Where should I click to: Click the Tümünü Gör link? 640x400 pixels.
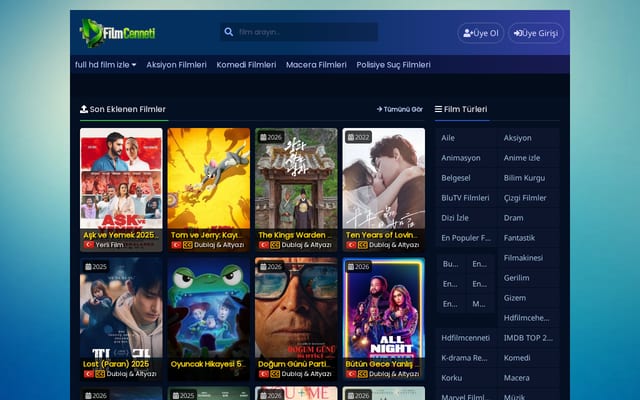(x=400, y=109)
